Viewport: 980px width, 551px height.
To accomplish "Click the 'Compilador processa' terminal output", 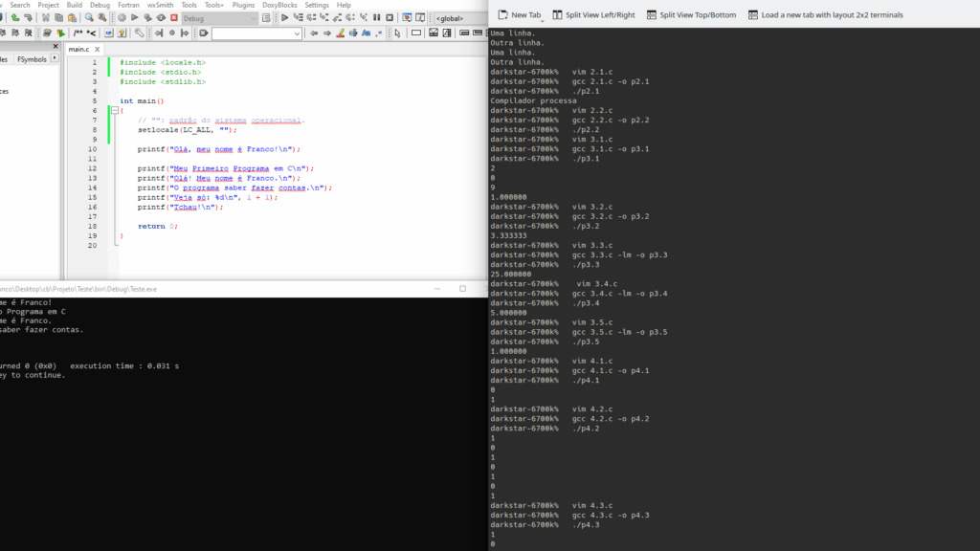I will click(x=533, y=100).
